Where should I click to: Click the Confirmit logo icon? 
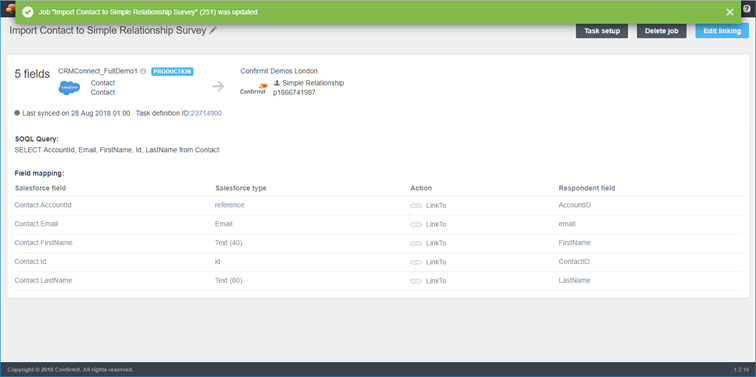pyautogui.click(x=253, y=89)
